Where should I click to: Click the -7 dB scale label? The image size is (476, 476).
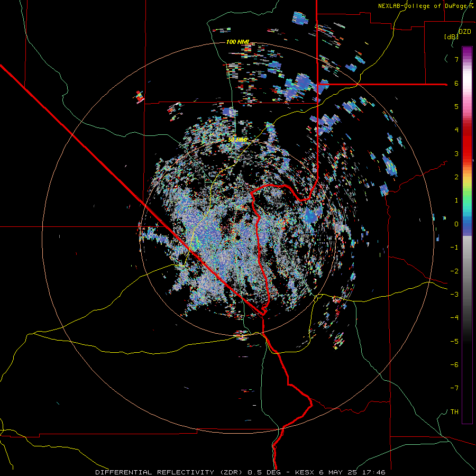tap(454, 388)
